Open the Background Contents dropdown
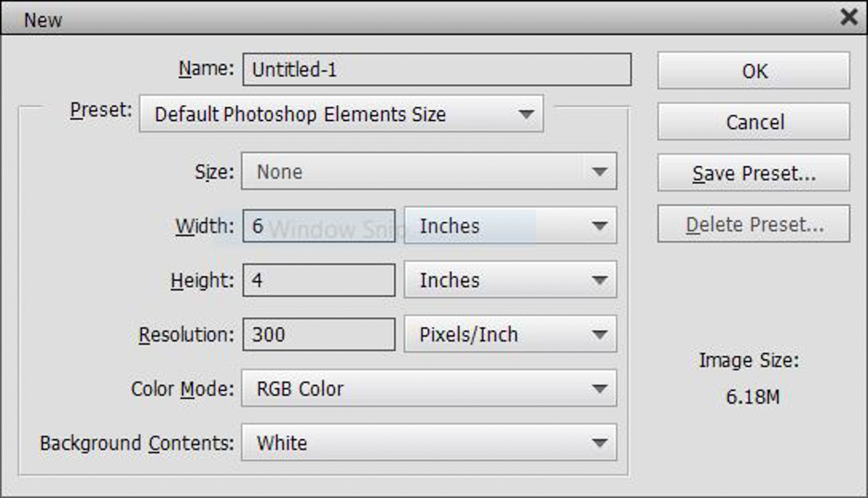Screen dimensions: 868x498 (429, 443)
